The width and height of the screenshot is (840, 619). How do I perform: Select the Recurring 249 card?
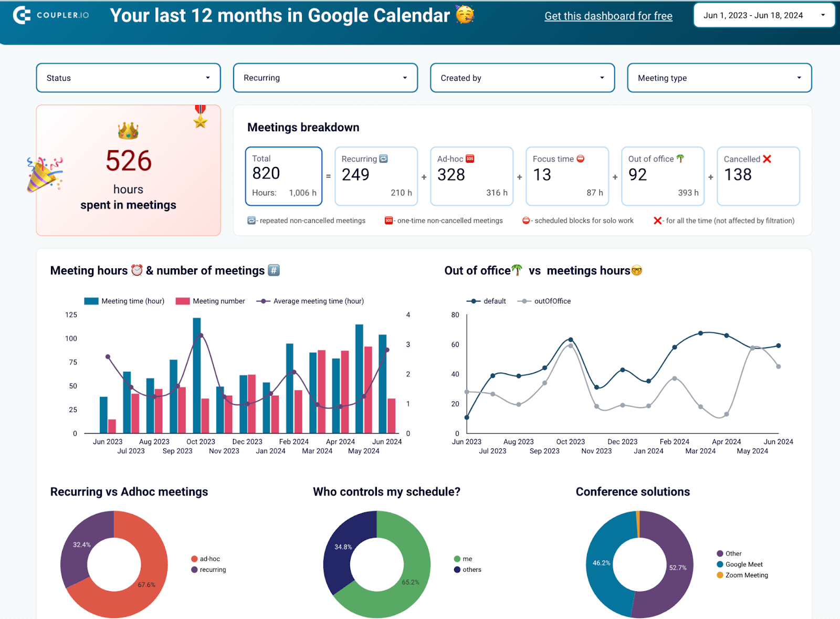click(x=376, y=176)
